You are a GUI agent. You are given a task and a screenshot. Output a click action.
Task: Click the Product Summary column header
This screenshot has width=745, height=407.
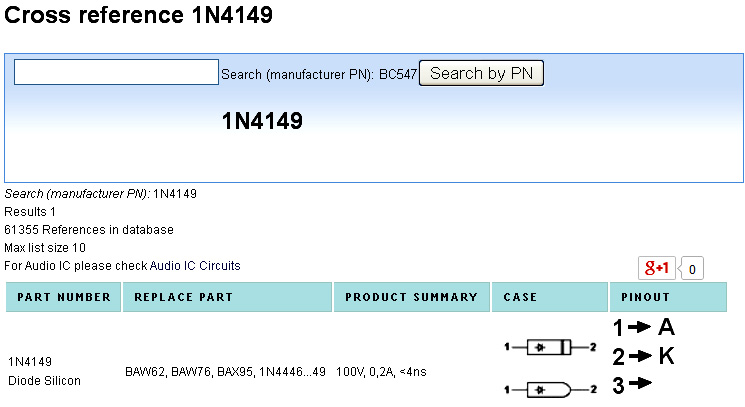point(411,297)
